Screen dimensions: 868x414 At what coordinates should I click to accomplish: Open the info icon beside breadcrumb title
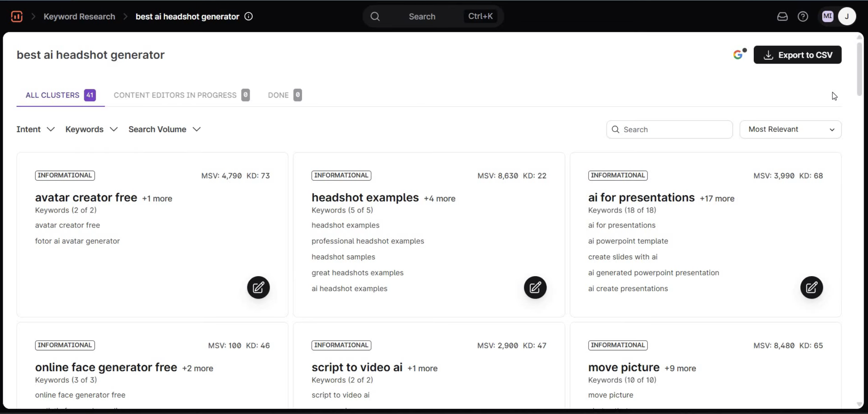pyautogui.click(x=249, y=16)
